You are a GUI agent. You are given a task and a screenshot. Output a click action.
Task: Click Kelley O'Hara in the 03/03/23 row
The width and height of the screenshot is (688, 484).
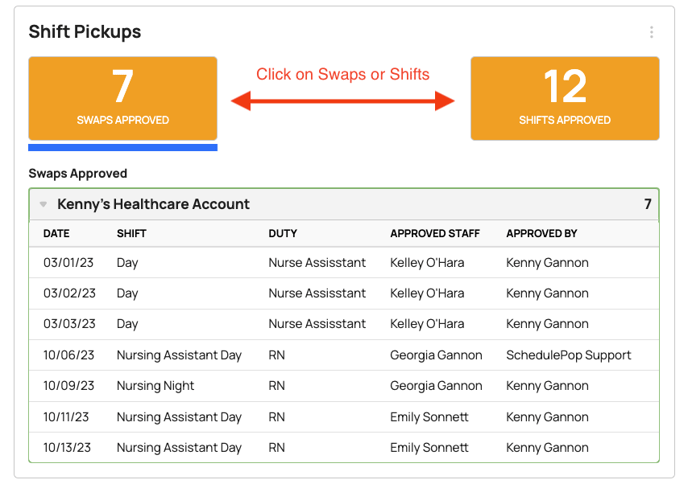tap(427, 324)
